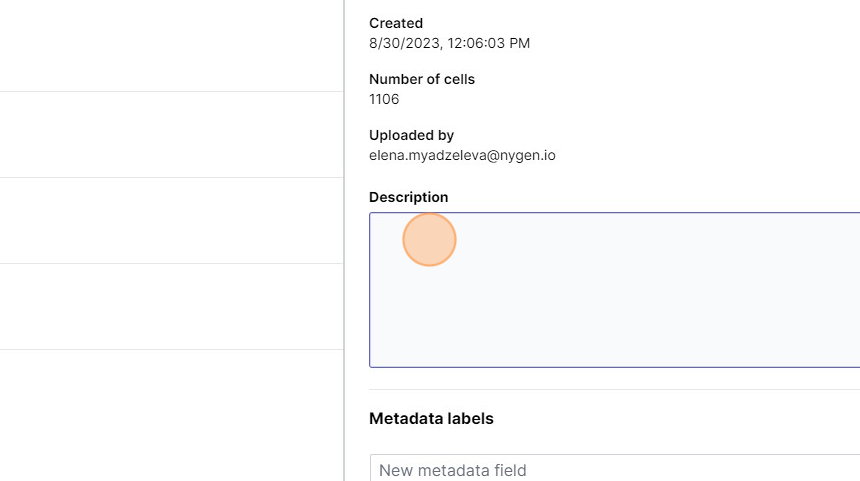
Task: Click the vertical divider between the panels
Action: pos(344,240)
